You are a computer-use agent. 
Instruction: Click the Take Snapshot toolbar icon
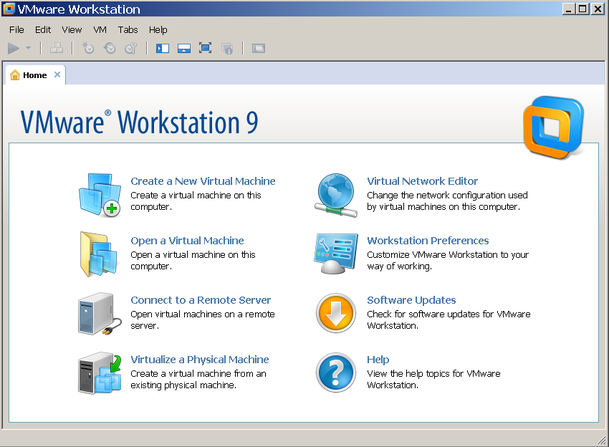point(88,48)
